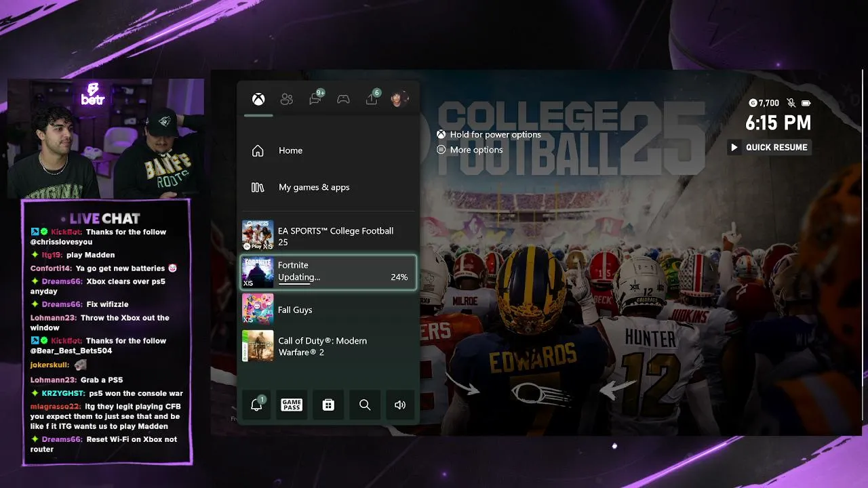Click the @Bear_Best_Bets504 mention in chat
The height and width of the screenshot is (488, 868).
tap(71, 351)
